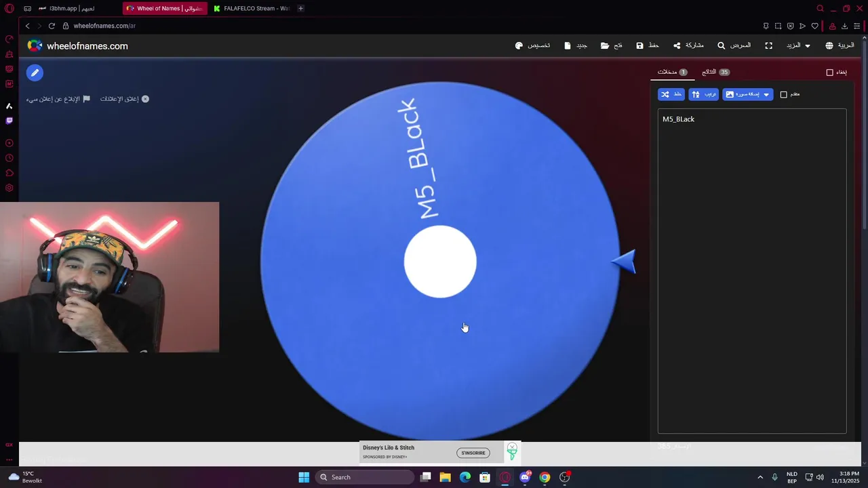
Task: Shuffle the wheel entries
Action: coord(671,94)
